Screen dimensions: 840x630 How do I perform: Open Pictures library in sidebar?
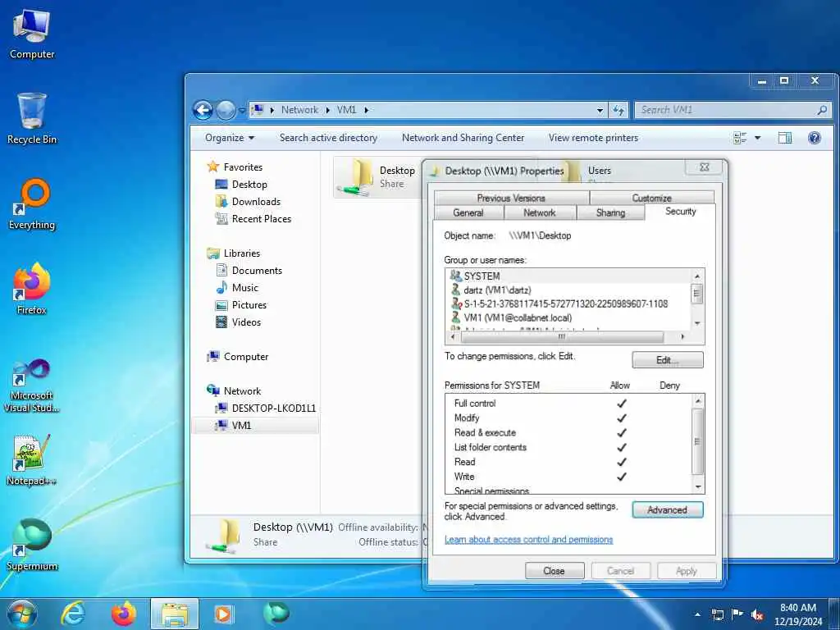(x=249, y=305)
